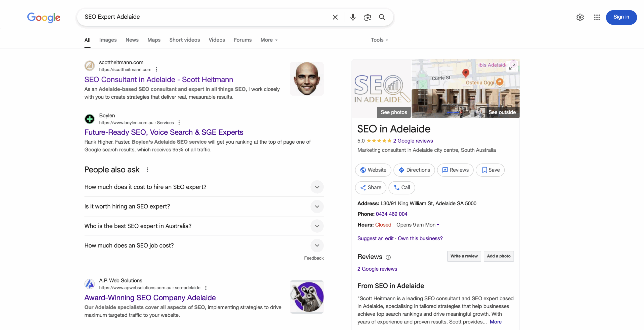The height and width of the screenshot is (330, 644).
Task: Switch to the Maps tab
Action: click(x=154, y=40)
